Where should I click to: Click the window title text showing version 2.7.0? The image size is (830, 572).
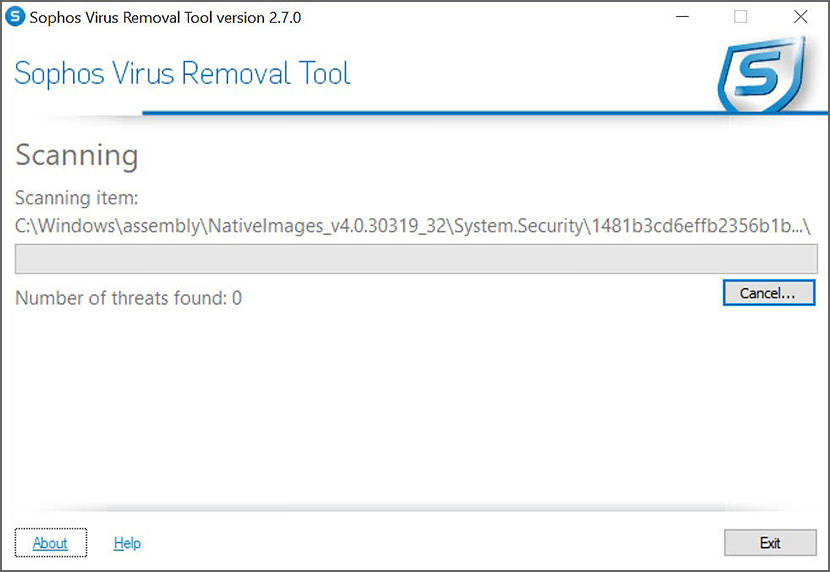coord(165,17)
